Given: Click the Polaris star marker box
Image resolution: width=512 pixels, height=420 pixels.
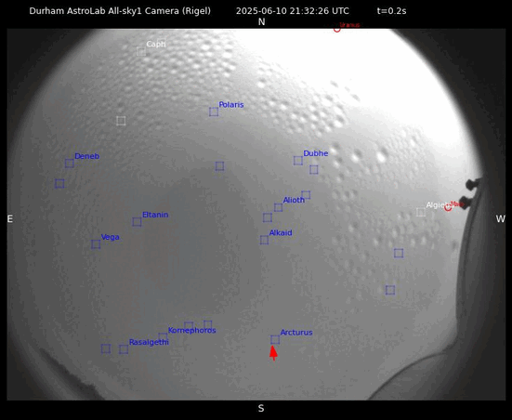Looking at the screenshot, I should pyautogui.click(x=214, y=112).
